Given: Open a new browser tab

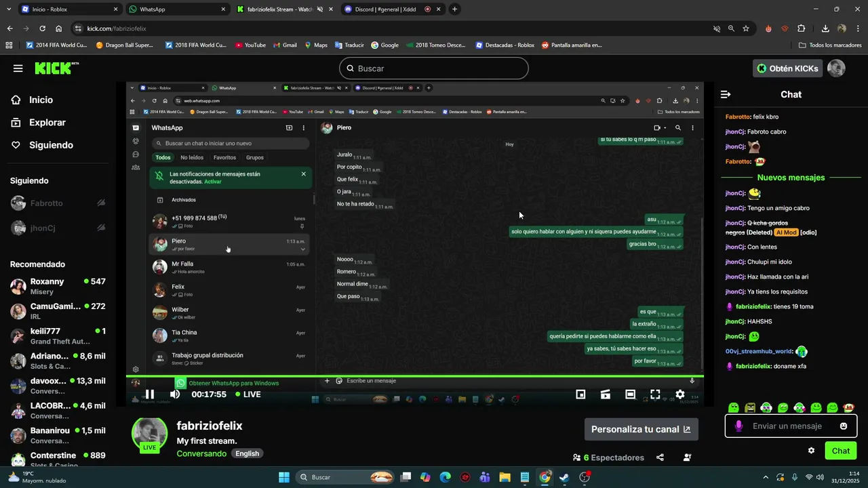Looking at the screenshot, I should click(454, 9).
